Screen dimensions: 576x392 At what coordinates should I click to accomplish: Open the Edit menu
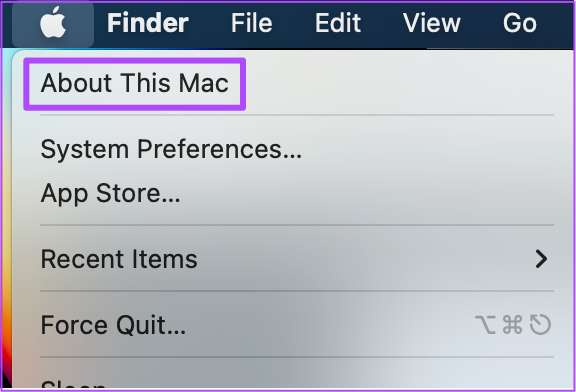tap(338, 23)
